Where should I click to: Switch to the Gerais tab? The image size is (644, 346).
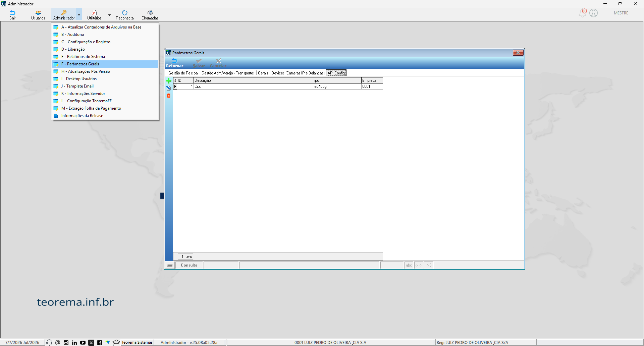point(263,73)
